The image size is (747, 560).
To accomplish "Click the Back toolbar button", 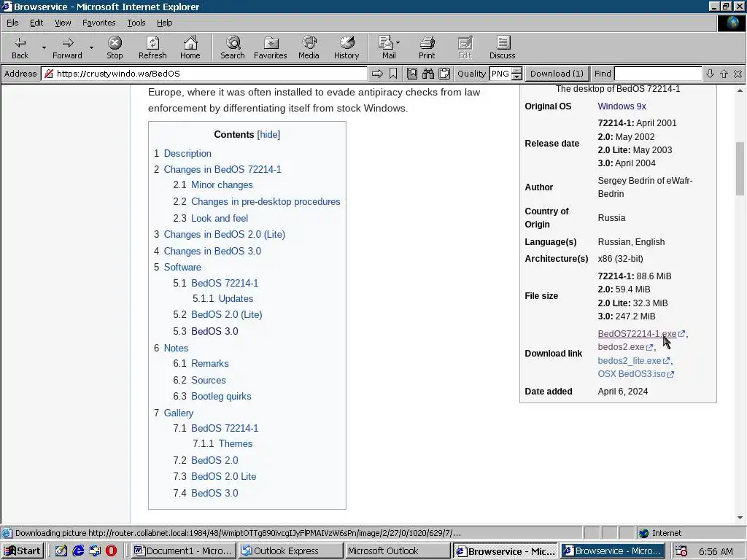I will click(20, 47).
